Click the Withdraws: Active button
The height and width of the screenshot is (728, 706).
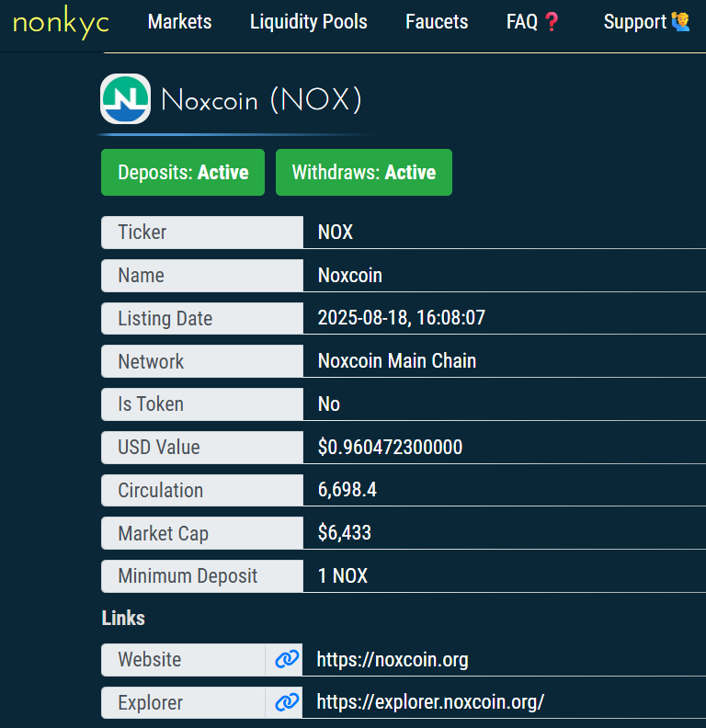[x=364, y=172]
